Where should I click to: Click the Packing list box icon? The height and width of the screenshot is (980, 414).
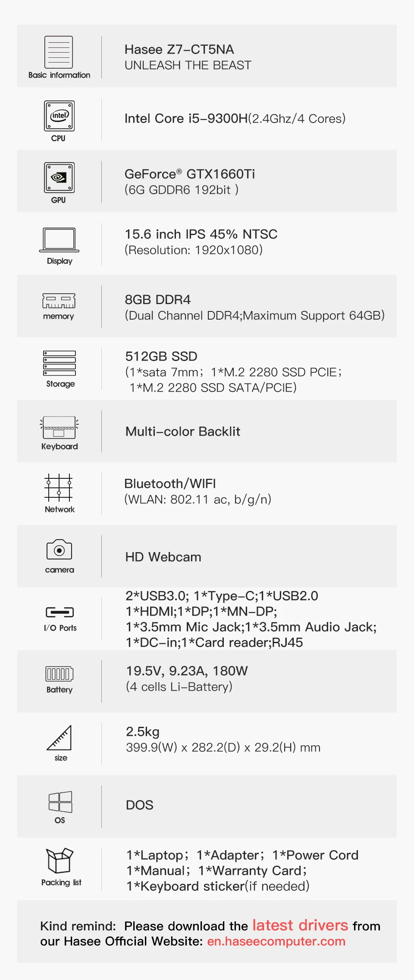point(60,861)
